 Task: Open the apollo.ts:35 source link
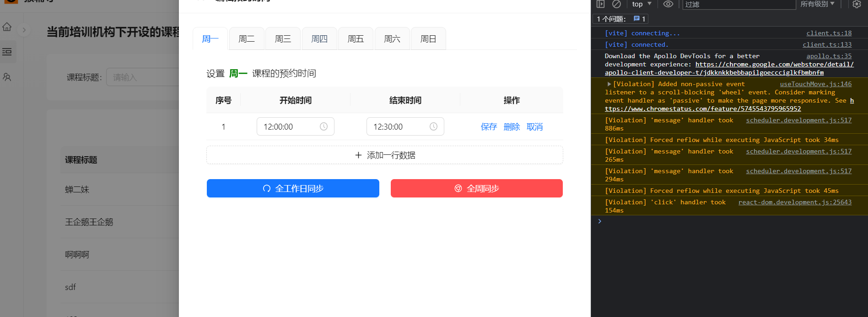(829, 56)
